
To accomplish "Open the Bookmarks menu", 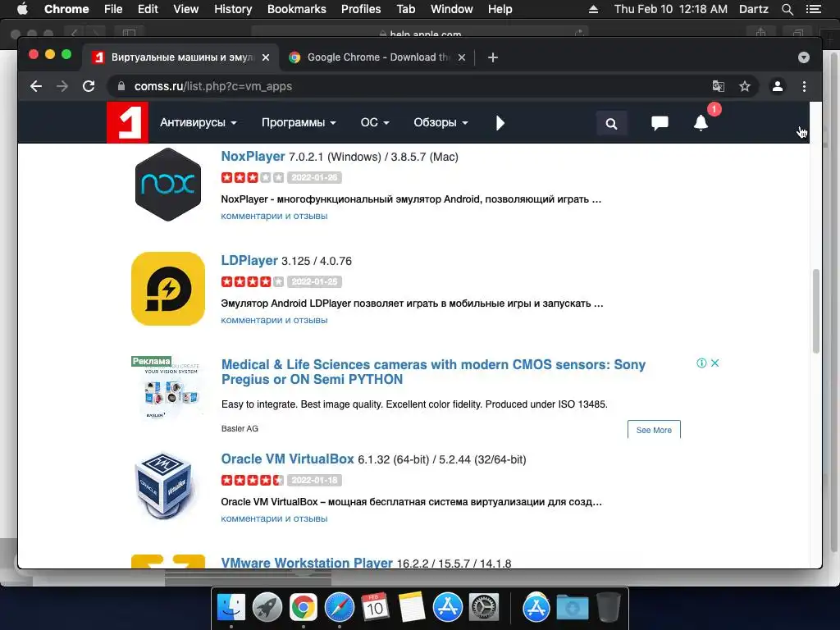I will [x=297, y=9].
